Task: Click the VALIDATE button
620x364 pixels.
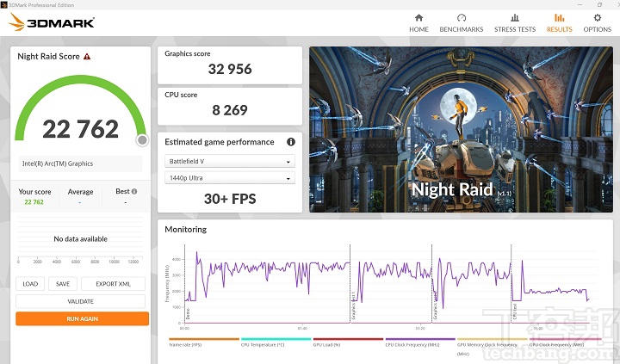Action: pos(80,301)
